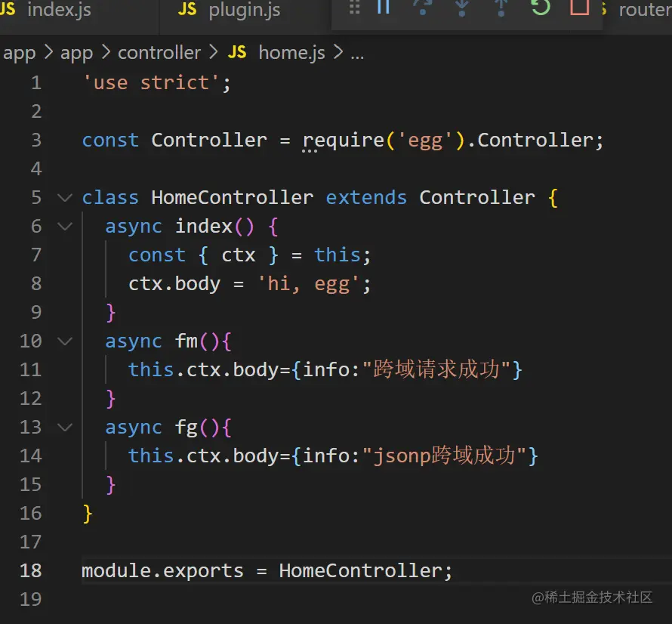Pause the debugger via pause icon
This screenshot has height=624, width=672.
tap(383, 8)
